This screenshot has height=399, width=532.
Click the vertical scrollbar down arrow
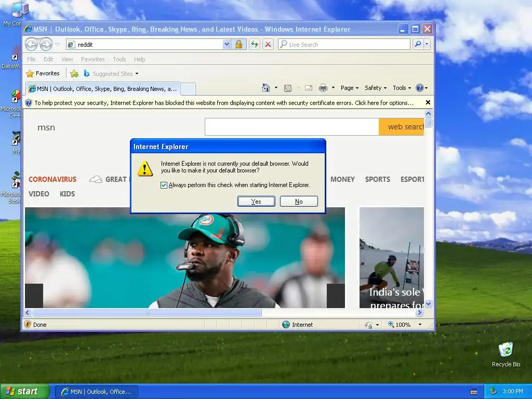[x=429, y=304]
